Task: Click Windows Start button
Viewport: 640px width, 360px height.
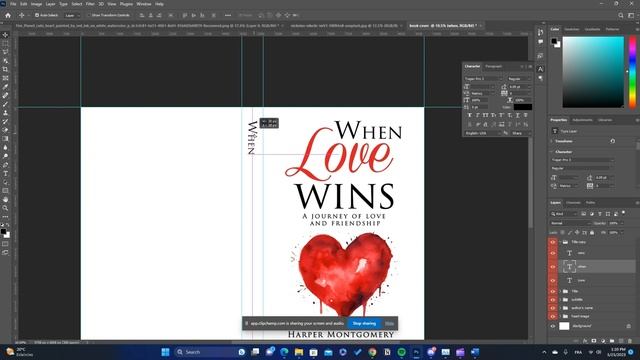Action: (165, 352)
